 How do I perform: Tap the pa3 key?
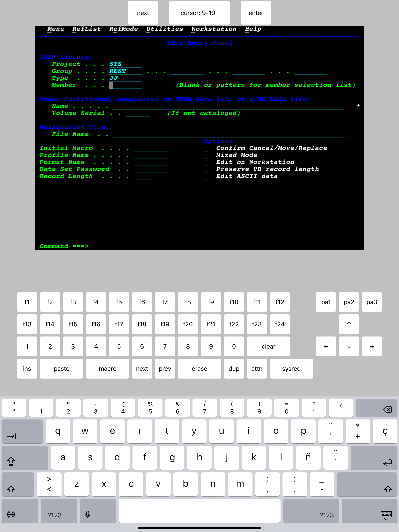pos(372,302)
